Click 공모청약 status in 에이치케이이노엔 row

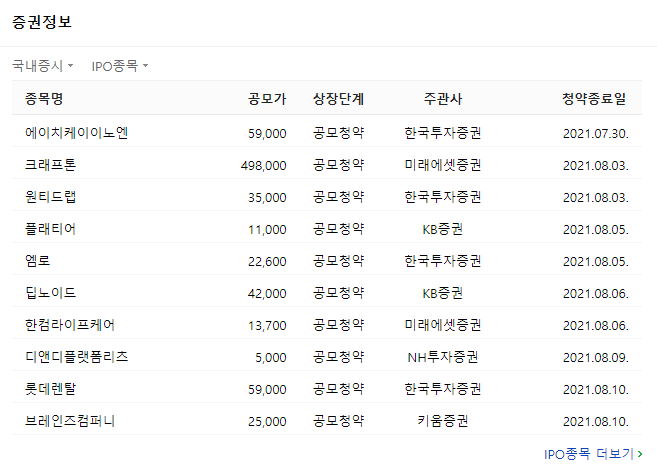[x=339, y=133]
